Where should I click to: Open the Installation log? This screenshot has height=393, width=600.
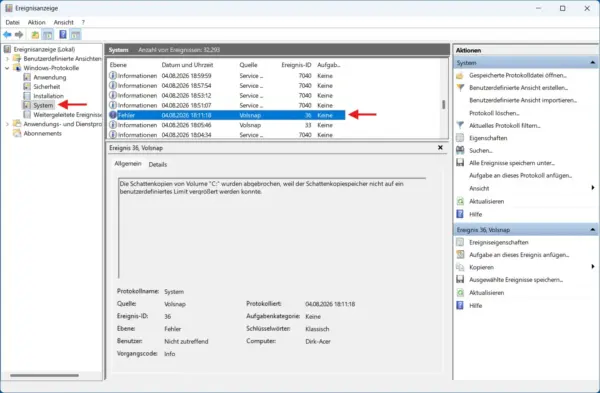(49, 96)
